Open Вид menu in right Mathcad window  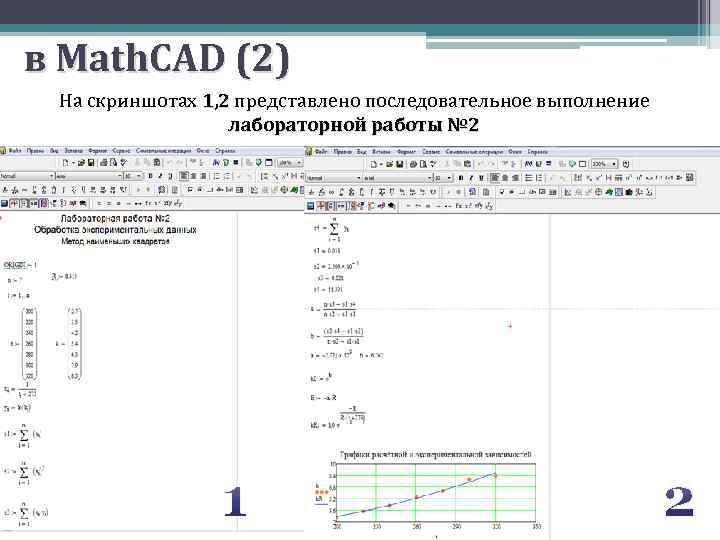point(362,152)
